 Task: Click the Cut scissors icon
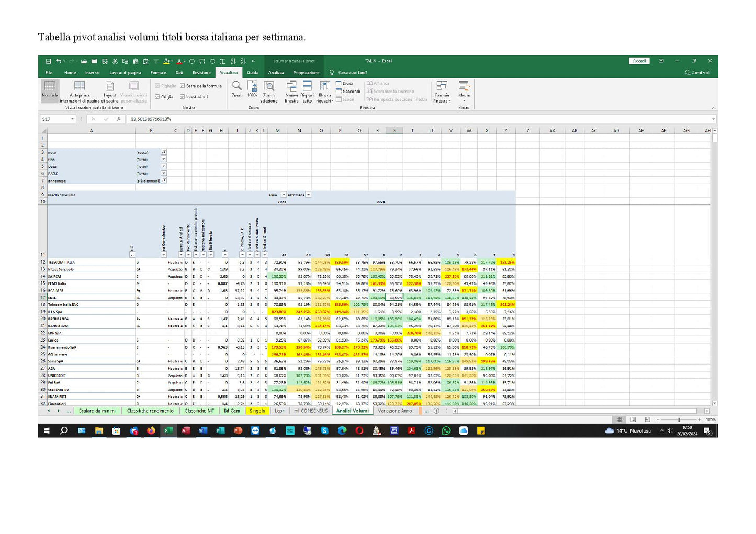click(x=115, y=61)
